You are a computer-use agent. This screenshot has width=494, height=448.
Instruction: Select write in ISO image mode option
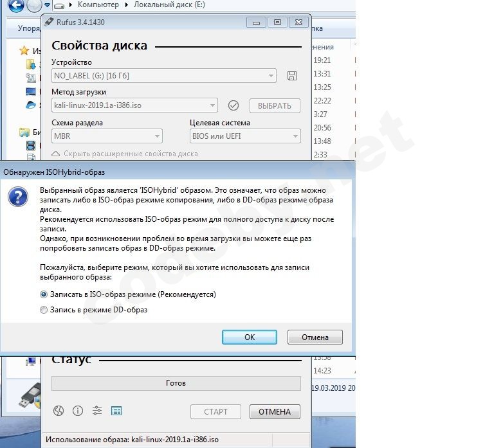(128, 294)
